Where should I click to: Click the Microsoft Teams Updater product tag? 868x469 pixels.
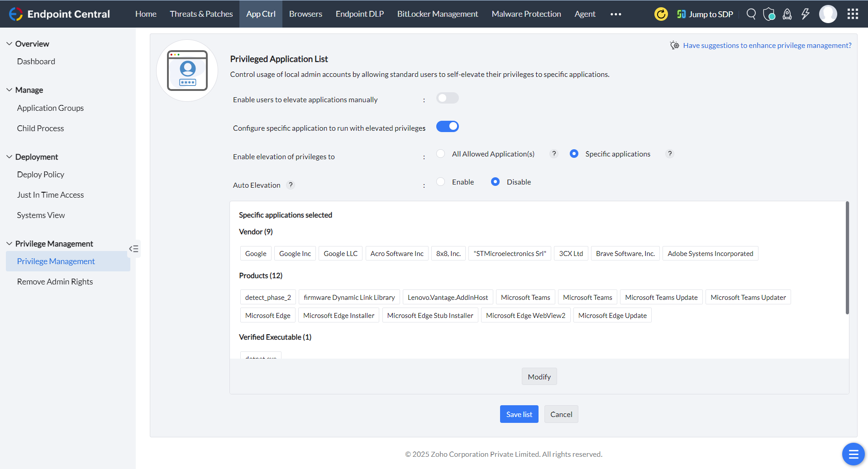click(x=748, y=298)
